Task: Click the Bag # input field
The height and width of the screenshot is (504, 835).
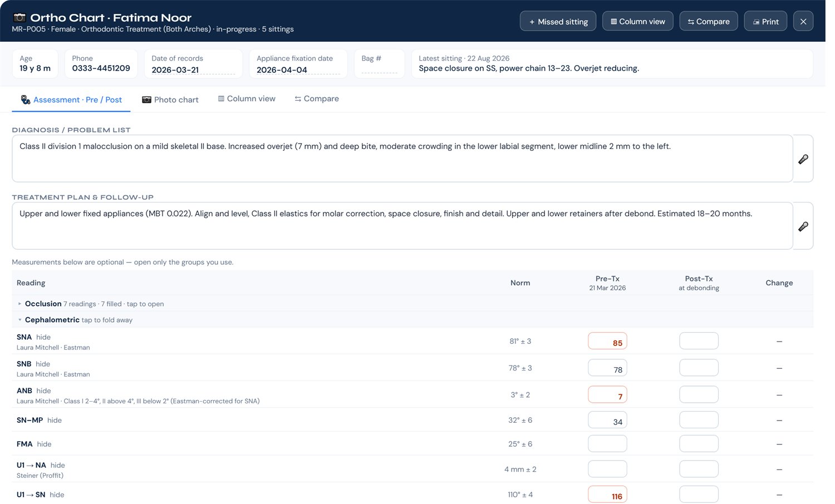Action: pos(379,69)
